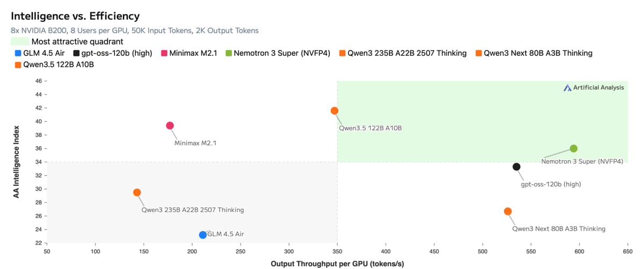Viewport: 644px width, 269px height.
Task: Click the Output Throughput per GPU axis title
Action: 337,264
